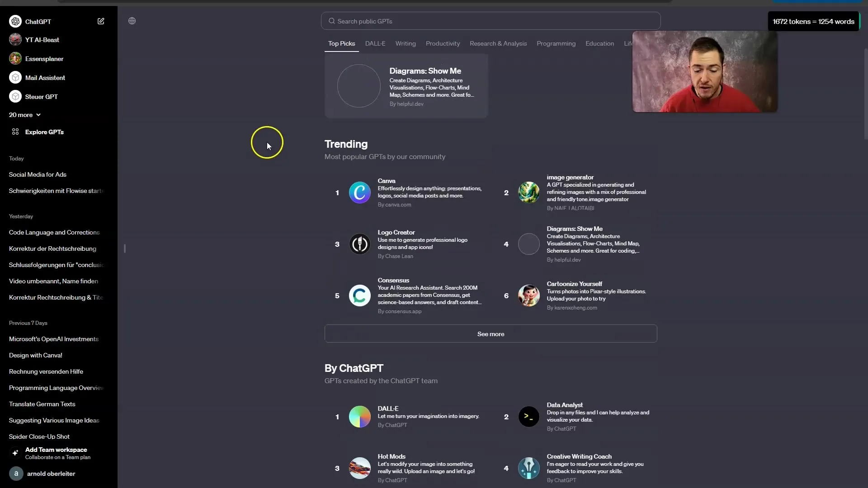
Task: Open Rechnung versenden Hilfe chat
Action: pos(46,371)
